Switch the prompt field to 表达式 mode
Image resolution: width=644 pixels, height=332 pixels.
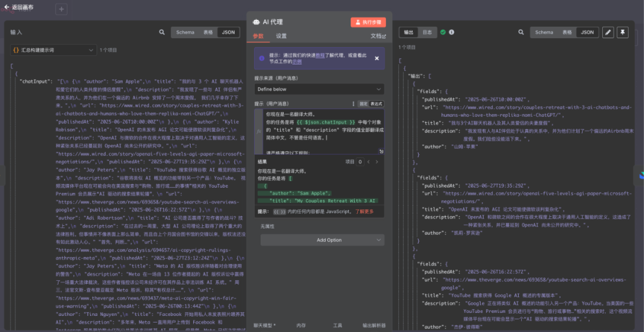pos(376,104)
